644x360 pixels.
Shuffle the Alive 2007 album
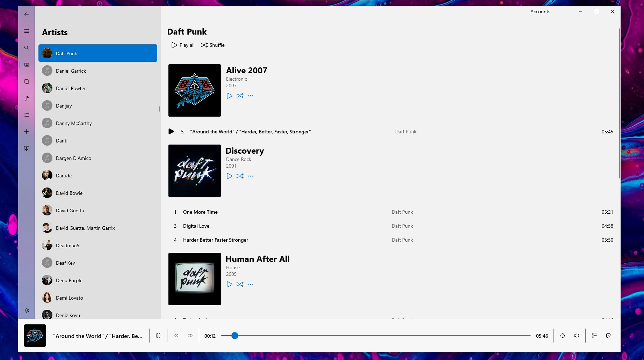pos(240,96)
